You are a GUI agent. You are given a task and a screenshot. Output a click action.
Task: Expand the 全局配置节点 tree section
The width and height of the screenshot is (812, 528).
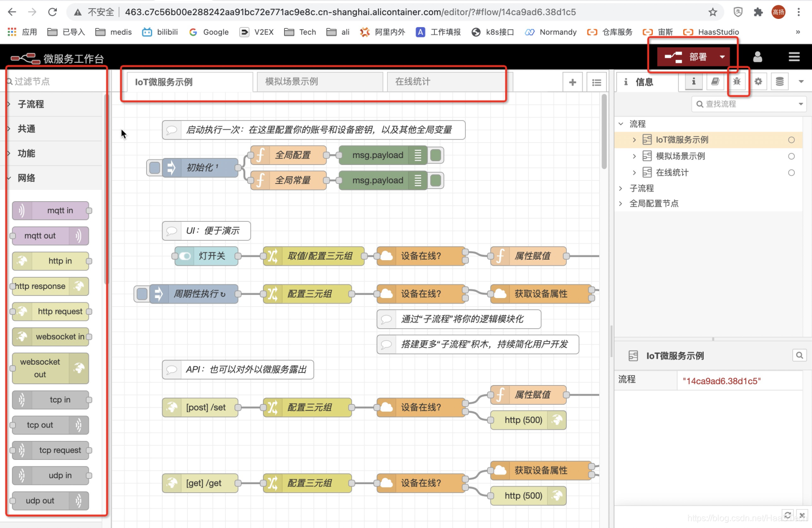coord(621,203)
